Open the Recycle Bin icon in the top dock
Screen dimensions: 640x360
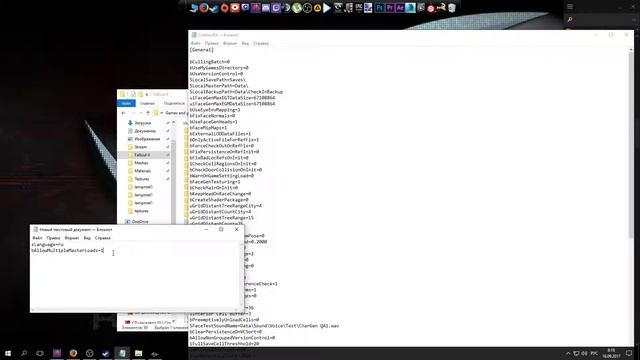point(451,7)
